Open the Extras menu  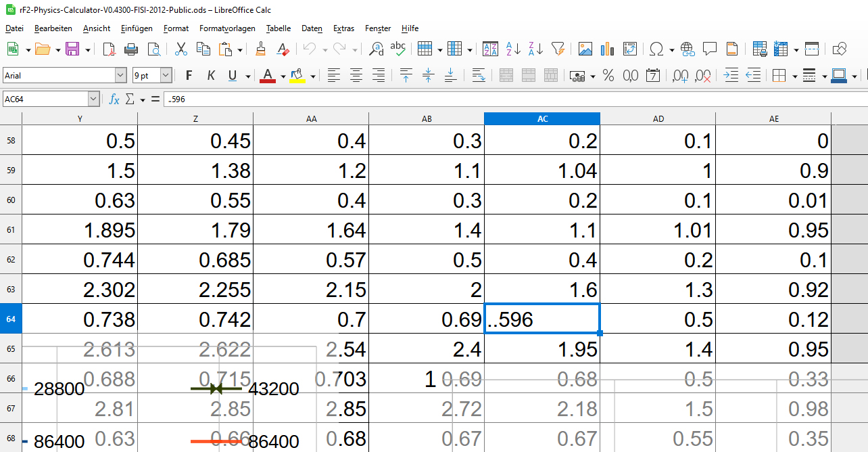(343, 28)
